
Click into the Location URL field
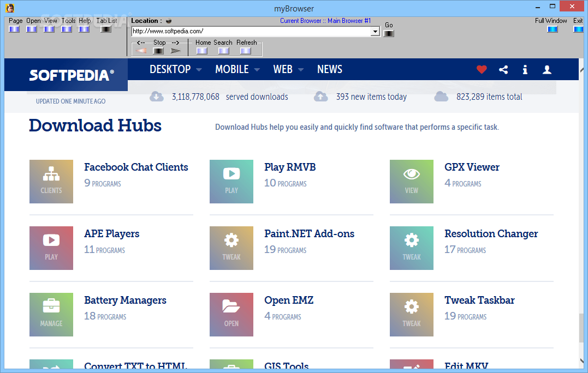251,32
